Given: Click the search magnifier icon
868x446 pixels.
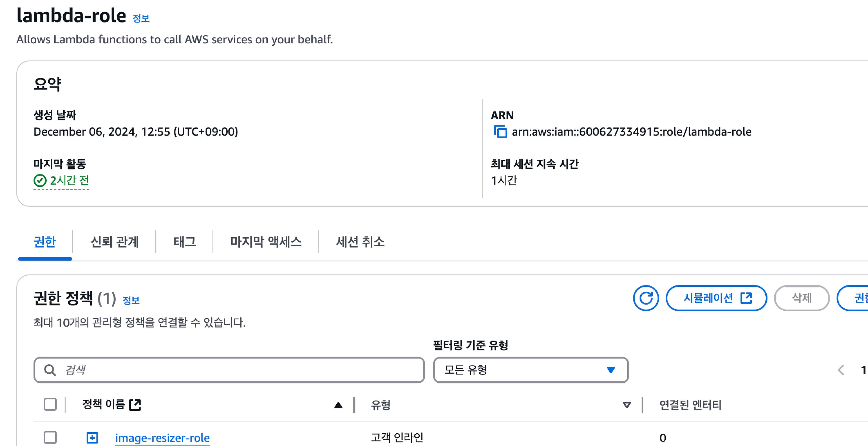Looking at the screenshot, I should click(x=50, y=370).
